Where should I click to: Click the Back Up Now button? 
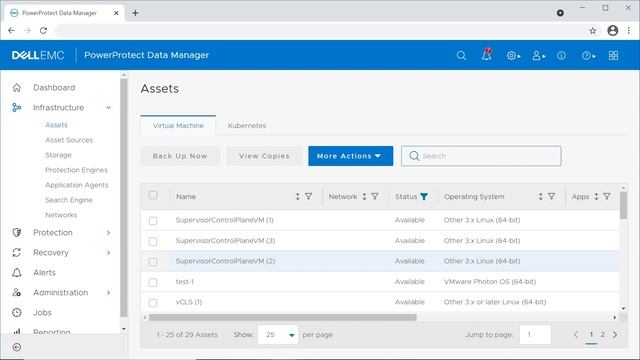click(x=180, y=156)
